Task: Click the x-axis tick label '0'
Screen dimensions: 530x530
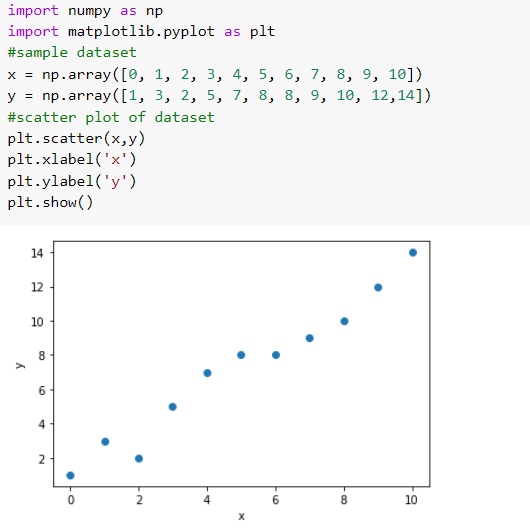Action: pyautogui.click(x=71, y=500)
